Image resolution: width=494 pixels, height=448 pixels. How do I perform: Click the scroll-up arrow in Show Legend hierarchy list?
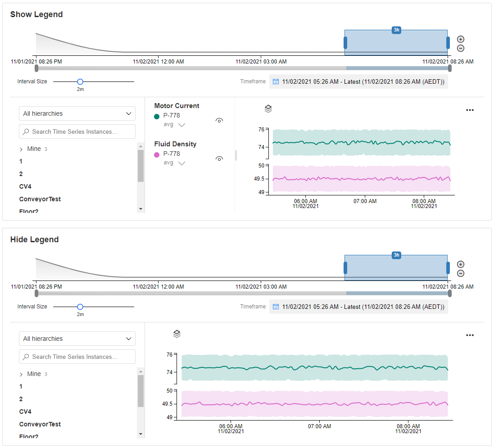coord(141,146)
